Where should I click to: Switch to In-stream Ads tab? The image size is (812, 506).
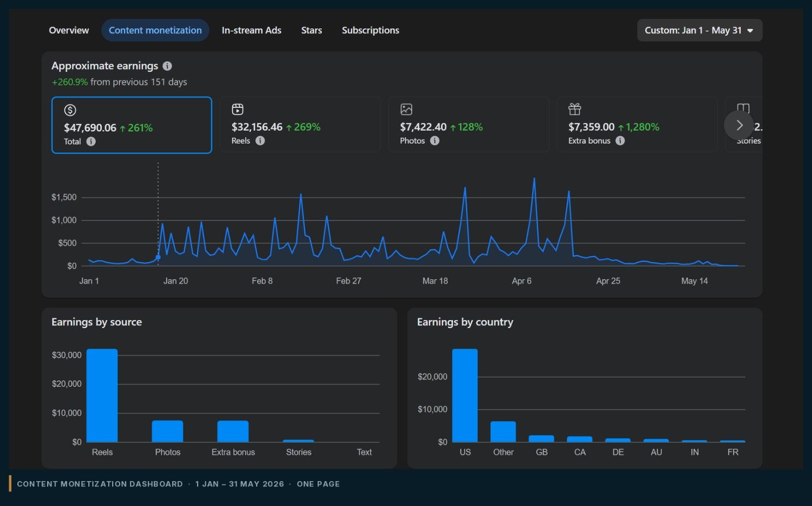click(x=251, y=30)
